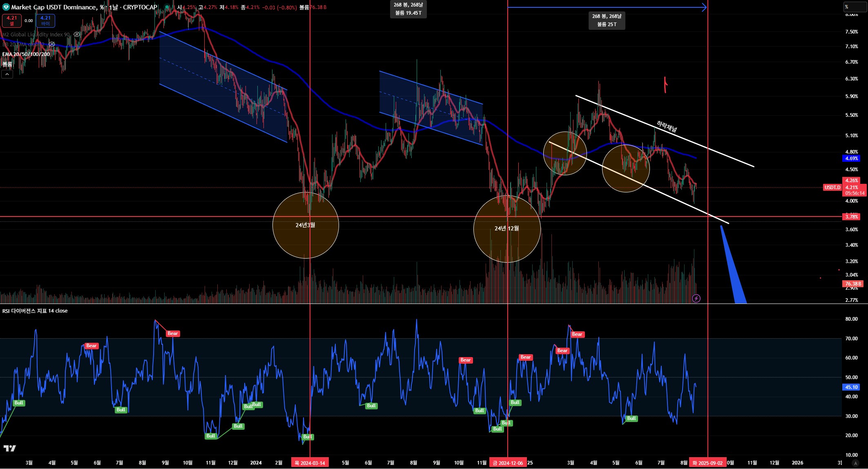The height and width of the screenshot is (469, 868).
Task: Collapse the indicator legend with chevron
Action: (x=7, y=74)
